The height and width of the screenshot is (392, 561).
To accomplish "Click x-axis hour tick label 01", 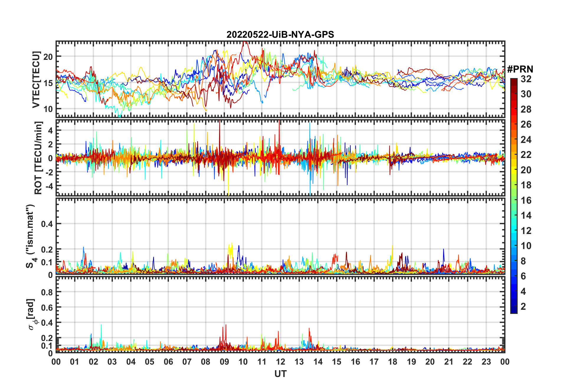I will pos(75,362).
